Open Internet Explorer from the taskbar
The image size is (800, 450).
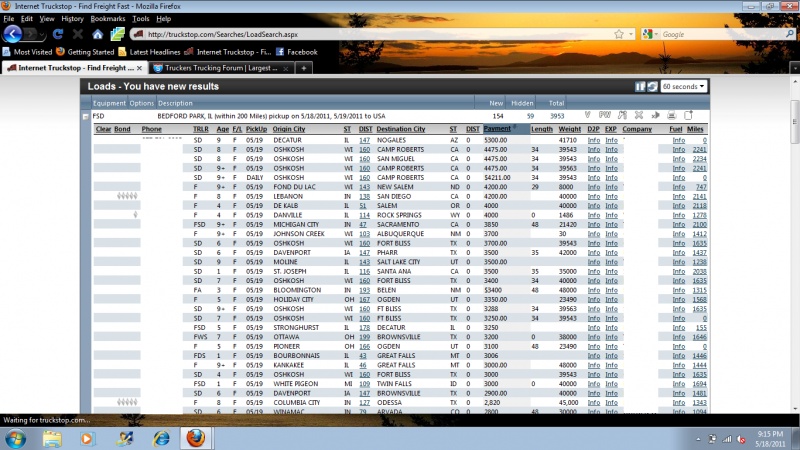[x=161, y=438]
